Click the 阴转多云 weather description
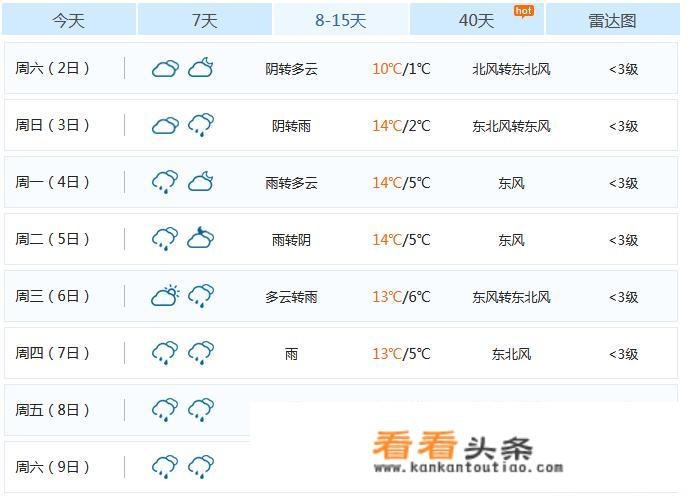Image resolution: width=696 pixels, height=502 pixels. coord(291,69)
